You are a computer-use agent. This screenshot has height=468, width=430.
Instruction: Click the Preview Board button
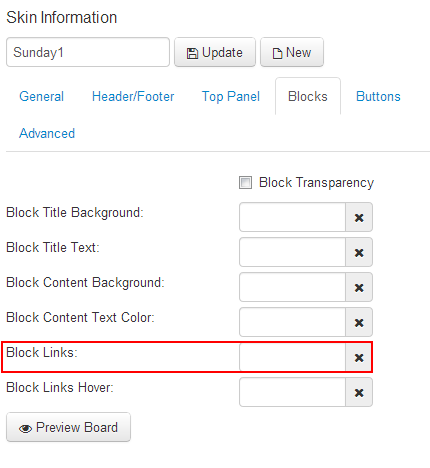pyautogui.click(x=68, y=427)
